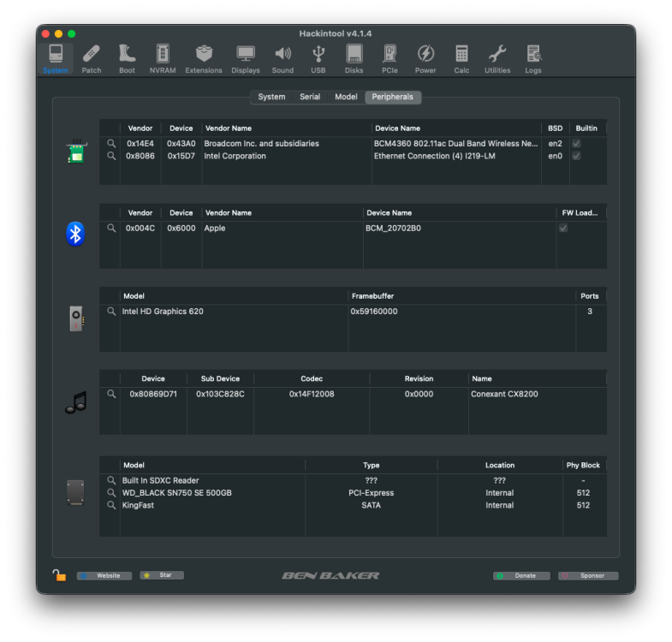Click the audio music note icon
The height and width of the screenshot is (642, 672).
76,402
